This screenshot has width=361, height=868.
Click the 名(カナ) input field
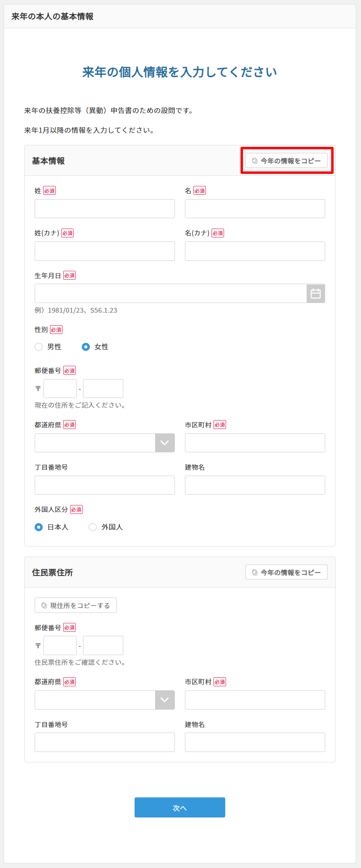254,251
